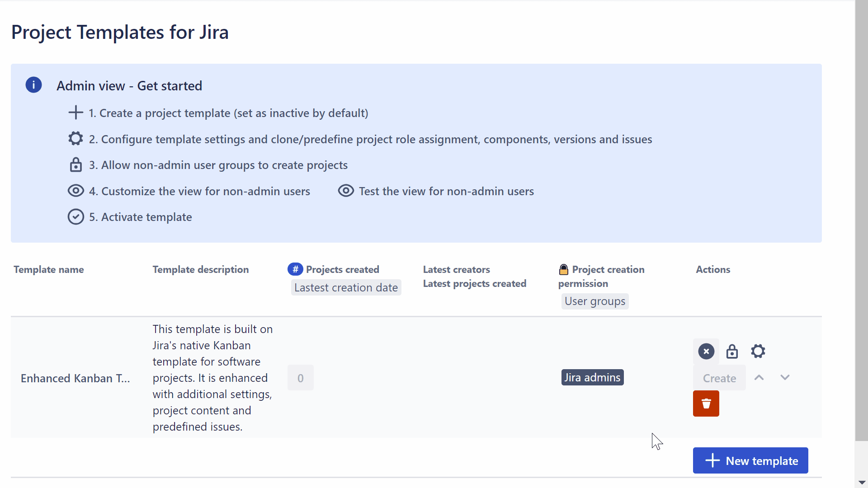
Task: Click the info icon in the Admin view banner
Action: pyautogui.click(x=33, y=85)
